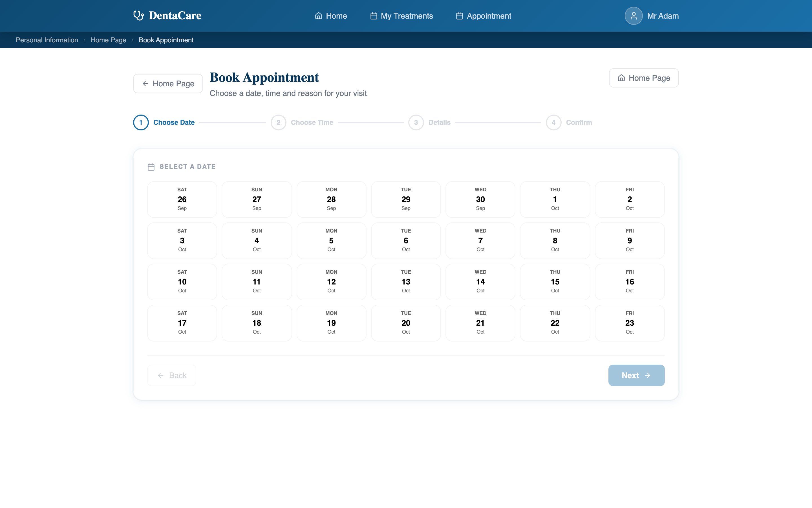The width and height of the screenshot is (812, 508).
Task: Go to Appointment in the top navigation
Action: coord(483,16)
